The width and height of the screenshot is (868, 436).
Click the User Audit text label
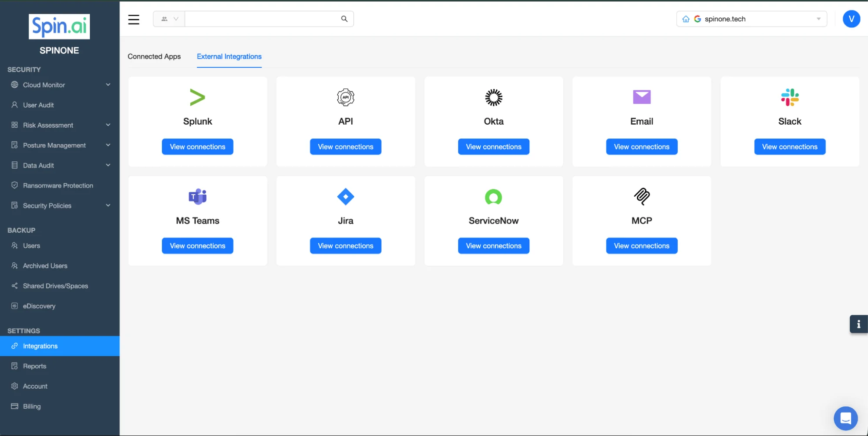[38, 105]
